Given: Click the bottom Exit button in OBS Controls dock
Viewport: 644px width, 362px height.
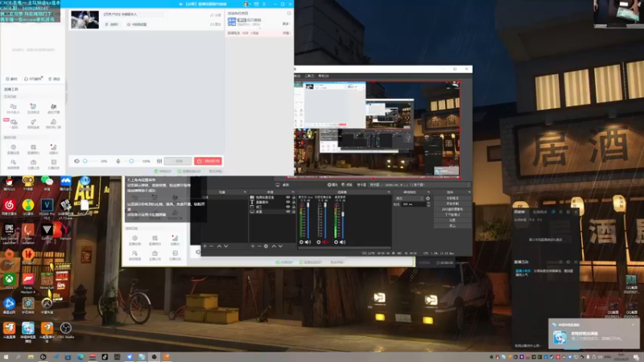Looking at the screenshot, I should (x=452, y=225).
